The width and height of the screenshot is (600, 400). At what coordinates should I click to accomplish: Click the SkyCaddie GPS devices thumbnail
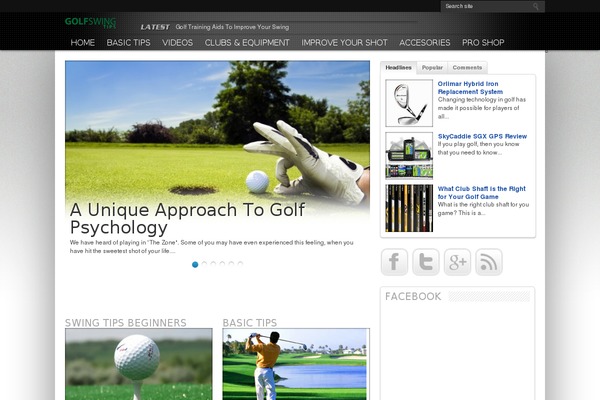[x=409, y=155]
